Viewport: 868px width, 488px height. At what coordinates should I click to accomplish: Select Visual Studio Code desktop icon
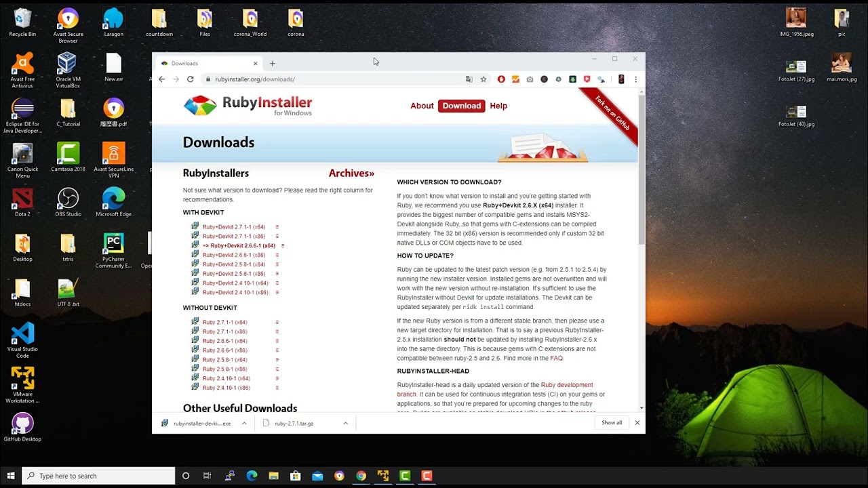(22, 341)
